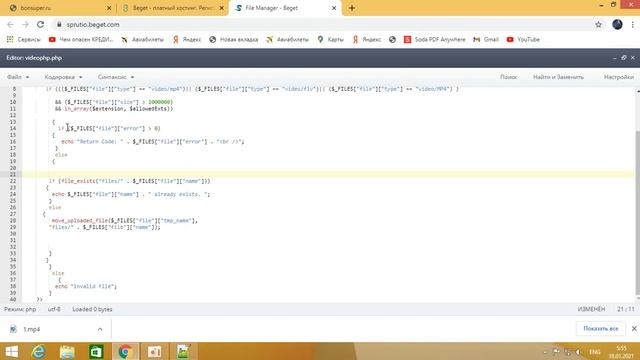
Task: Close the boosuper.ru tab
Action: click(109, 8)
